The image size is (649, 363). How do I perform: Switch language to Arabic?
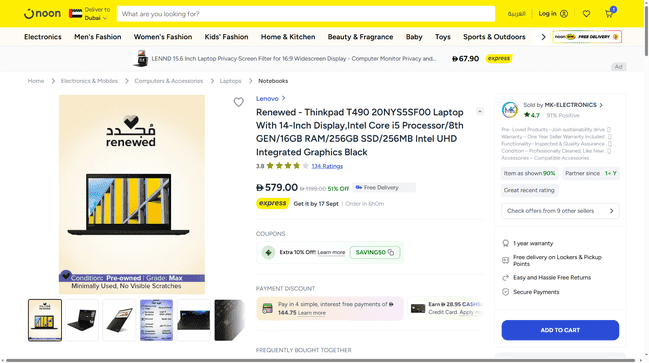[517, 14]
